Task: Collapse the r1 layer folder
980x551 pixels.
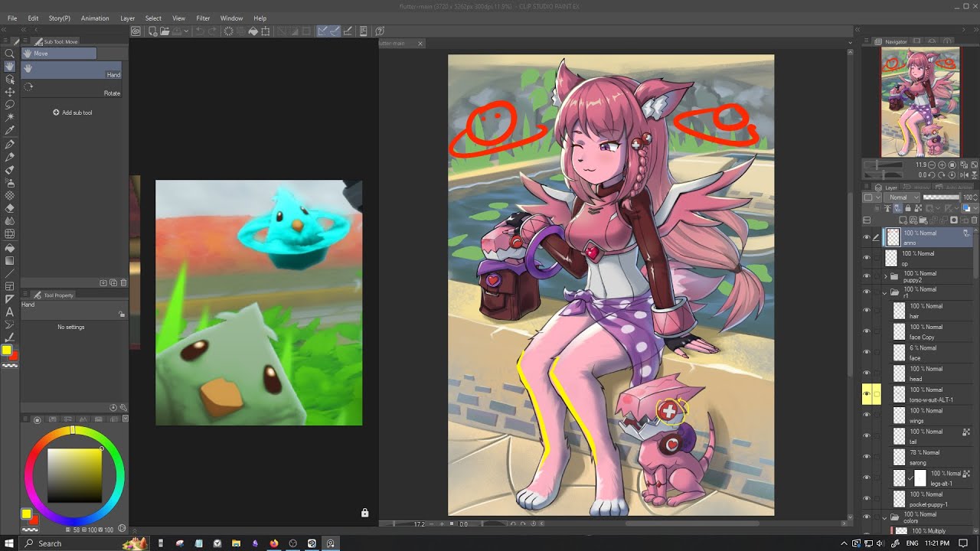Action: (886, 292)
